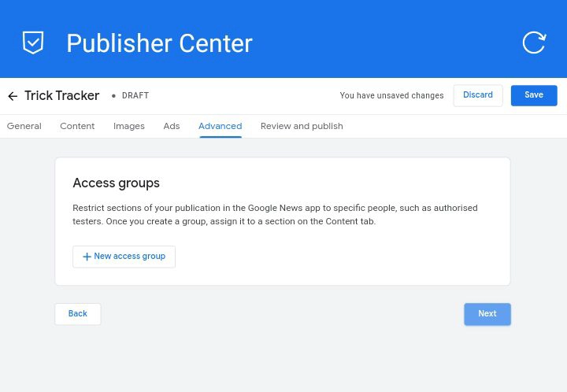Image resolution: width=567 pixels, height=392 pixels.
Task: Go back using the left arrow icon
Action: click(13, 96)
